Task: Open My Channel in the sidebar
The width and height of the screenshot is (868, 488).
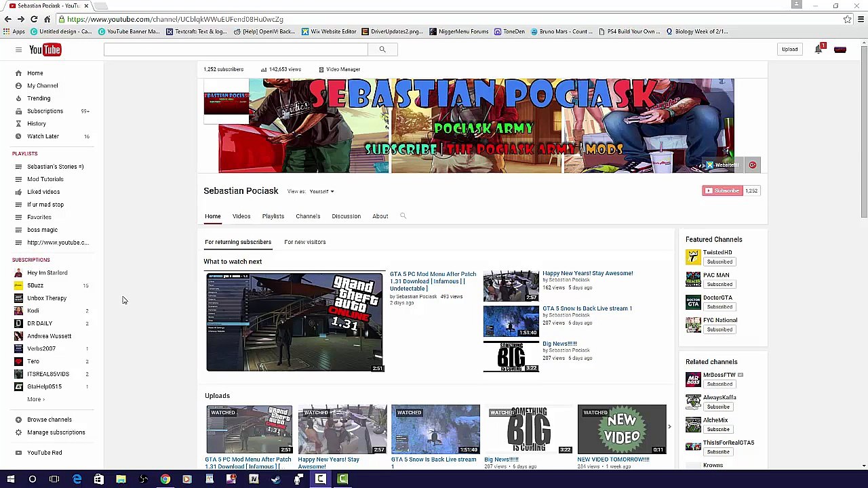Action: [42, 85]
